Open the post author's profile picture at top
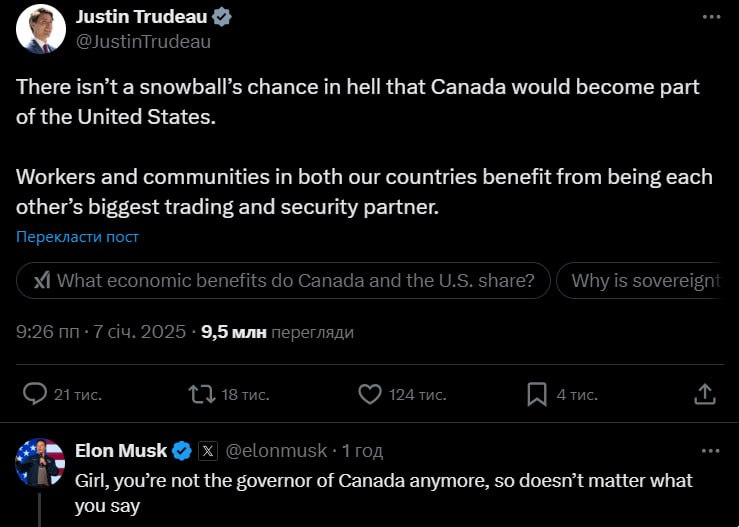739x527 pixels. coord(41,29)
